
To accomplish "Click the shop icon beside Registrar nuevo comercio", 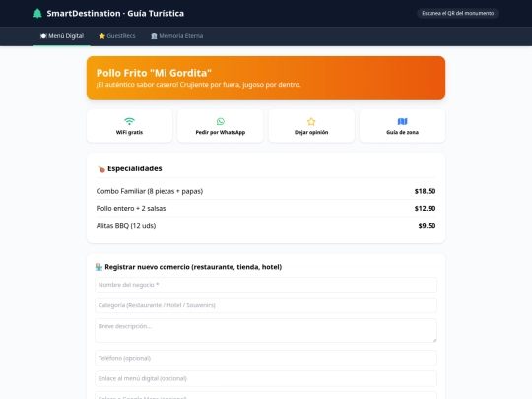I will coord(99,267).
